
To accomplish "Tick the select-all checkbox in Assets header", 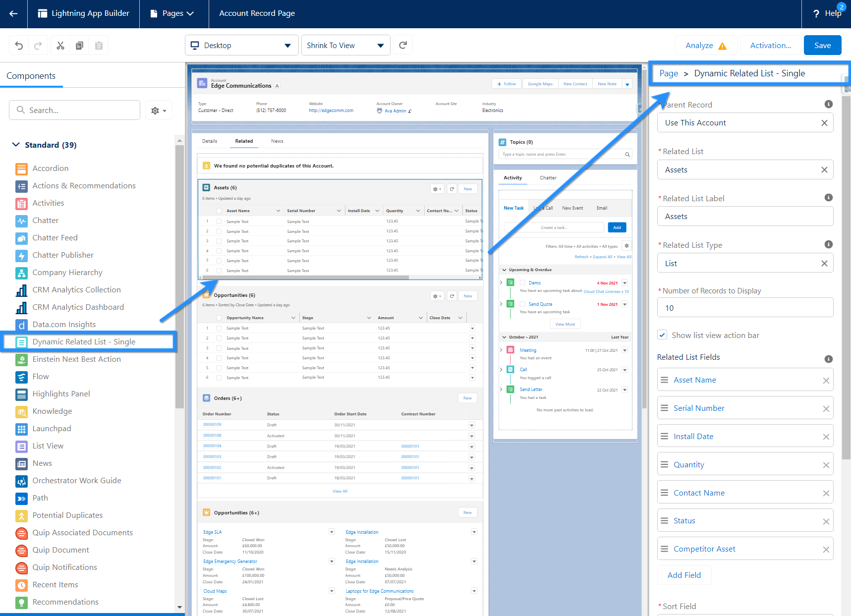I will pos(219,211).
